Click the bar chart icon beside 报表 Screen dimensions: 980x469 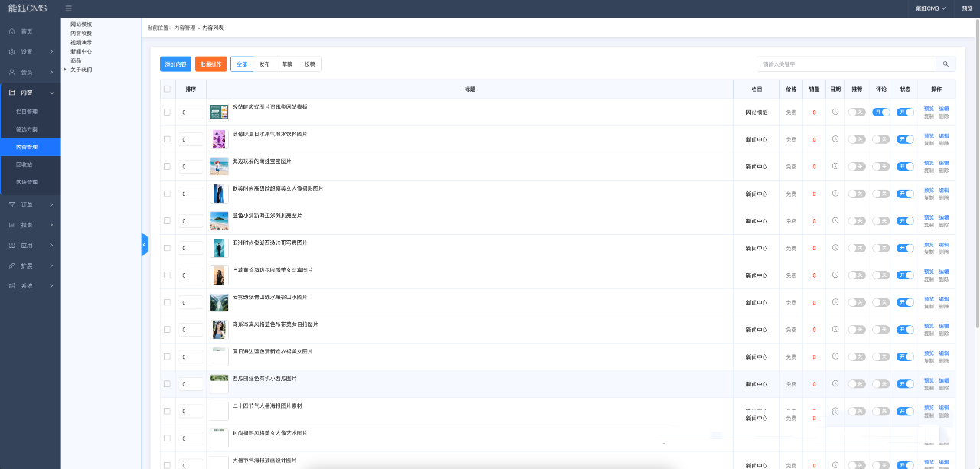point(11,225)
